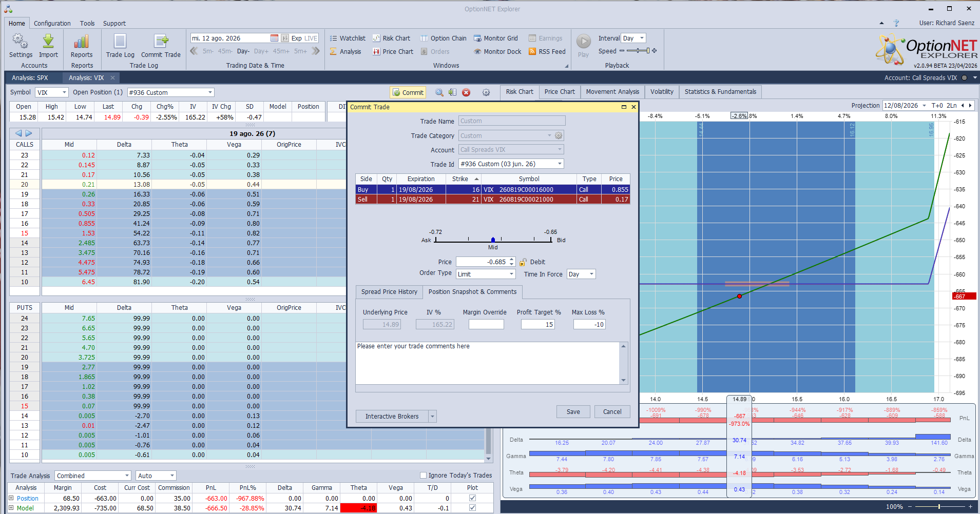Image resolution: width=980 pixels, height=514 pixels.
Task: Click Cancel in Commit Trade dialog
Action: tap(612, 411)
